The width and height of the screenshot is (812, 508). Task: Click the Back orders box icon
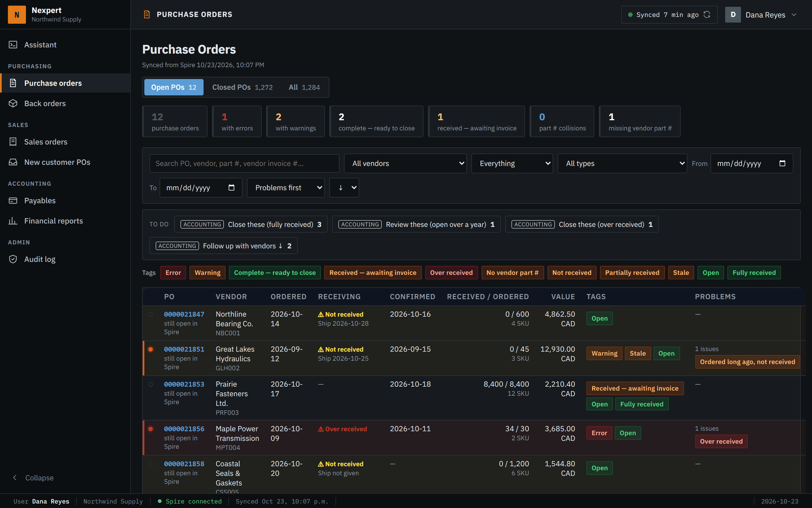point(13,104)
